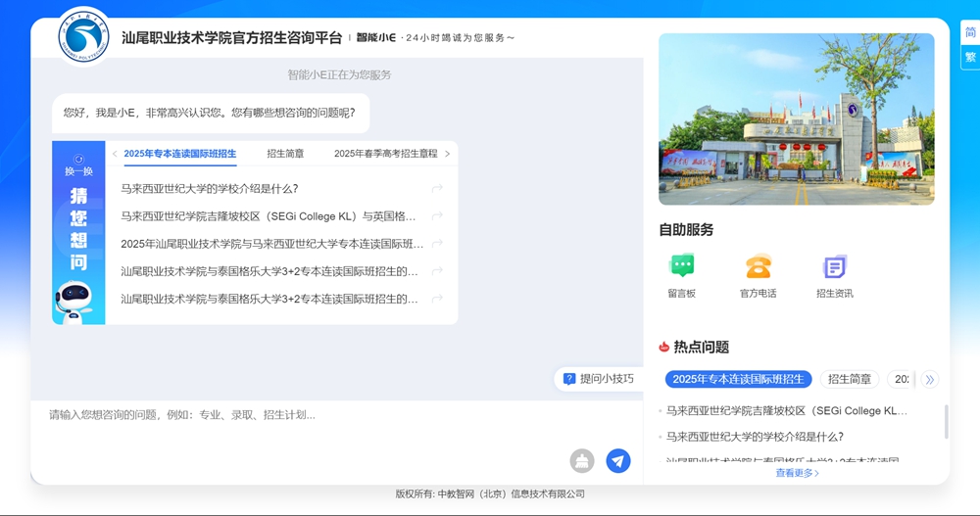Click the 换一换 refresh suggestions icon
The image size is (980, 516).
78,164
